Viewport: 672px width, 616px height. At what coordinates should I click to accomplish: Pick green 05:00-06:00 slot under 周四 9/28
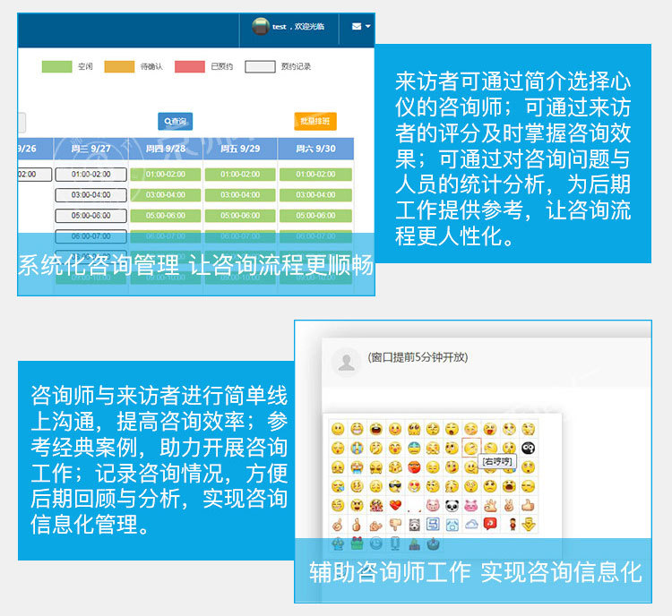[x=166, y=216]
